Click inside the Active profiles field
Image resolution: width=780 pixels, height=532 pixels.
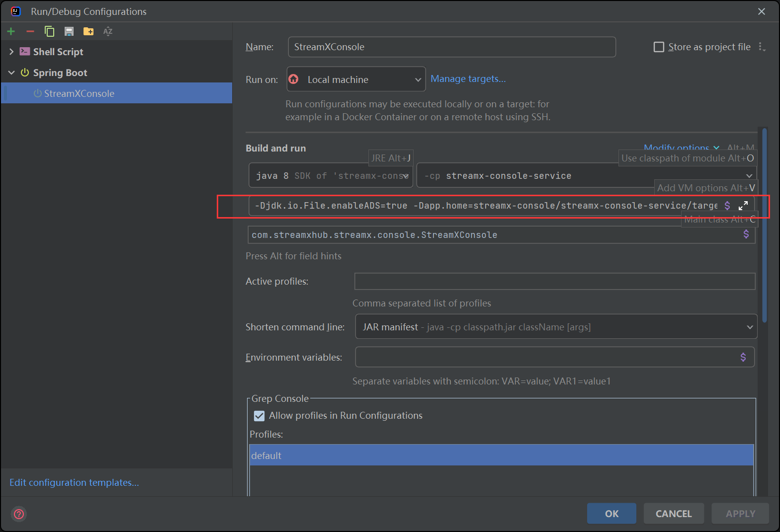(554, 281)
